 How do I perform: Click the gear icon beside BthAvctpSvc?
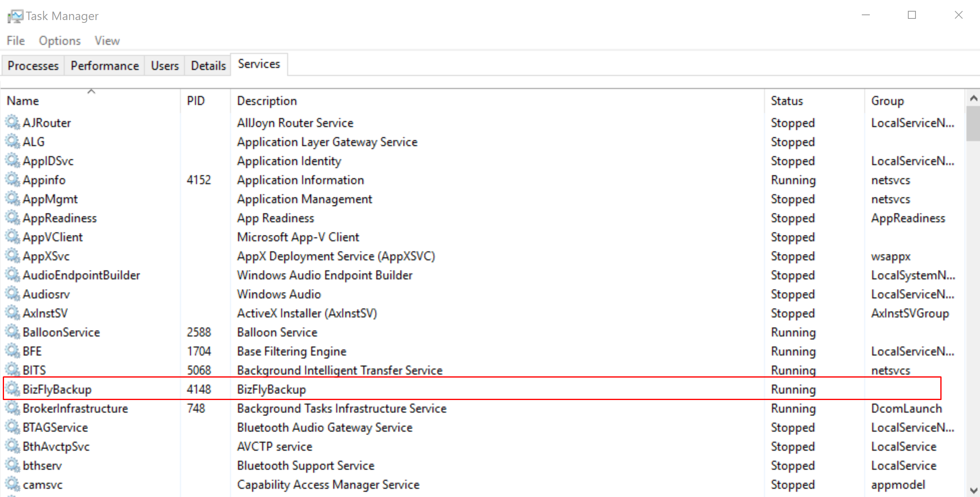point(12,446)
